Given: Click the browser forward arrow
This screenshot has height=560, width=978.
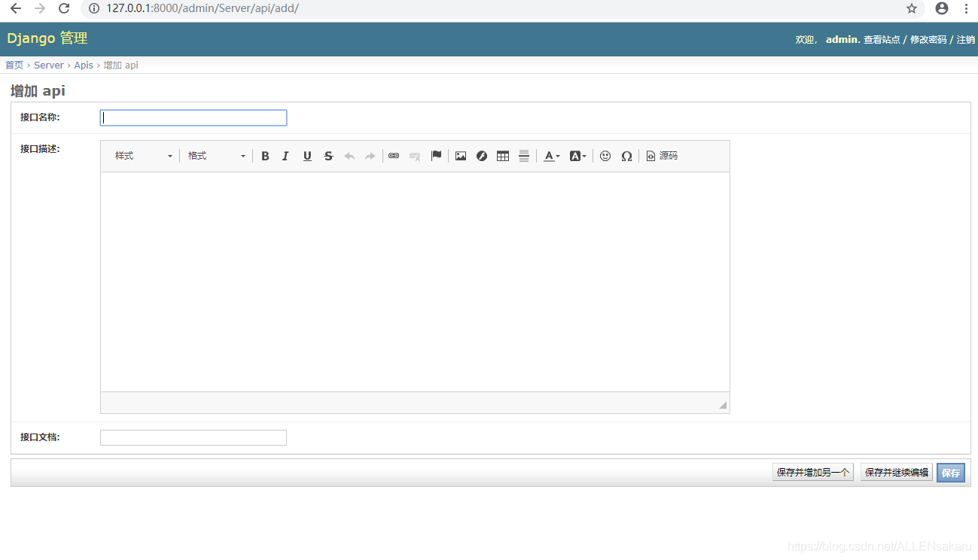Looking at the screenshot, I should pyautogui.click(x=40, y=8).
